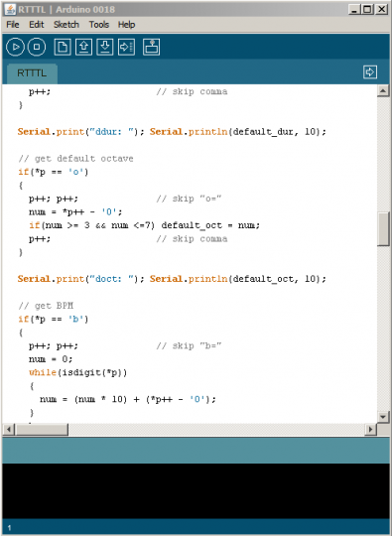Click the comment '// skip "b="'

(x=189, y=346)
